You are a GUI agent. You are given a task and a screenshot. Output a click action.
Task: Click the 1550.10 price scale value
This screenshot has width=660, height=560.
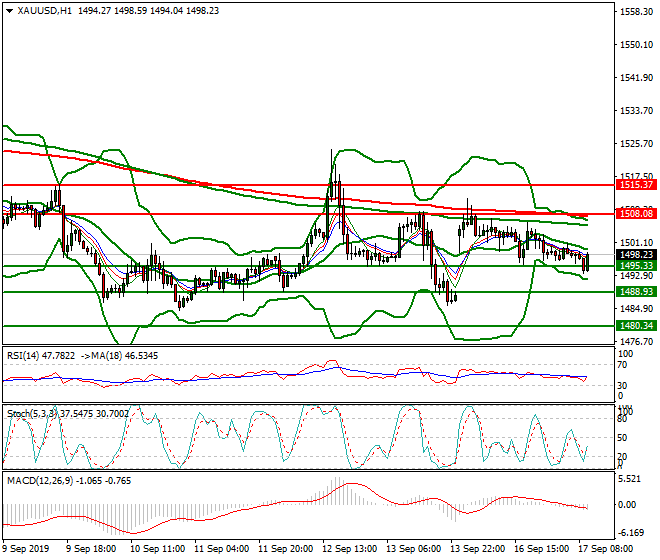point(636,45)
